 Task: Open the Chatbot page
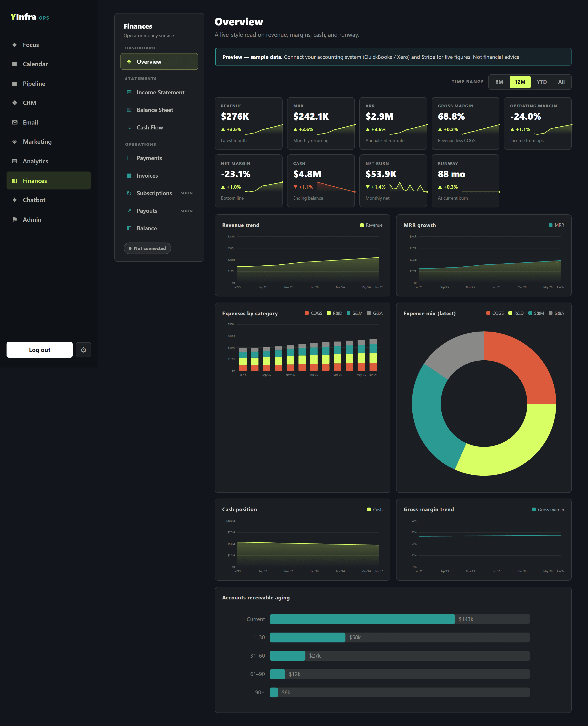pyautogui.click(x=49, y=200)
